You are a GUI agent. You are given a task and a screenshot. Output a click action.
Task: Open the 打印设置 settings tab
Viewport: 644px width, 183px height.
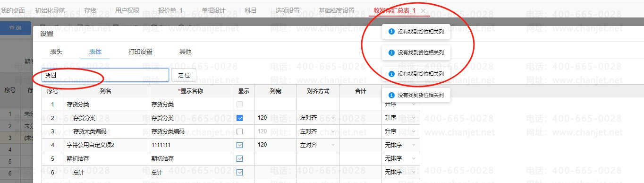click(x=140, y=52)
